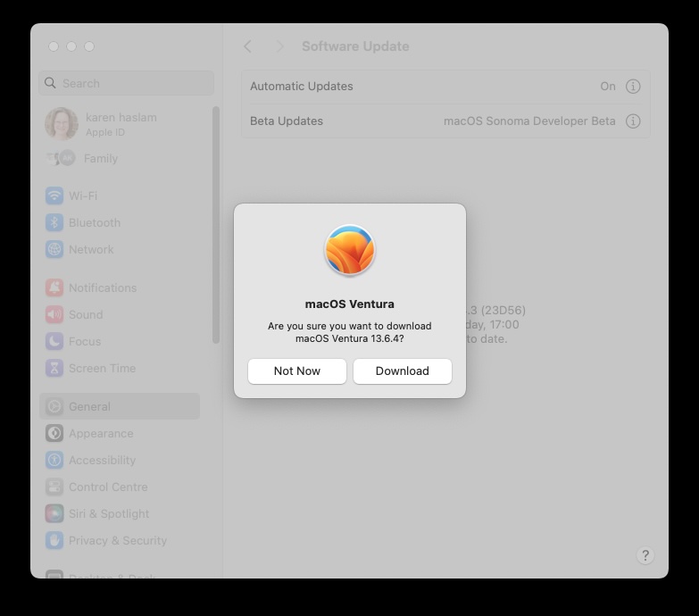Select Wi-Fi label in sidebar
Image resolution: width=699 pixels, height=616 pixels.
tap(83, 196)
